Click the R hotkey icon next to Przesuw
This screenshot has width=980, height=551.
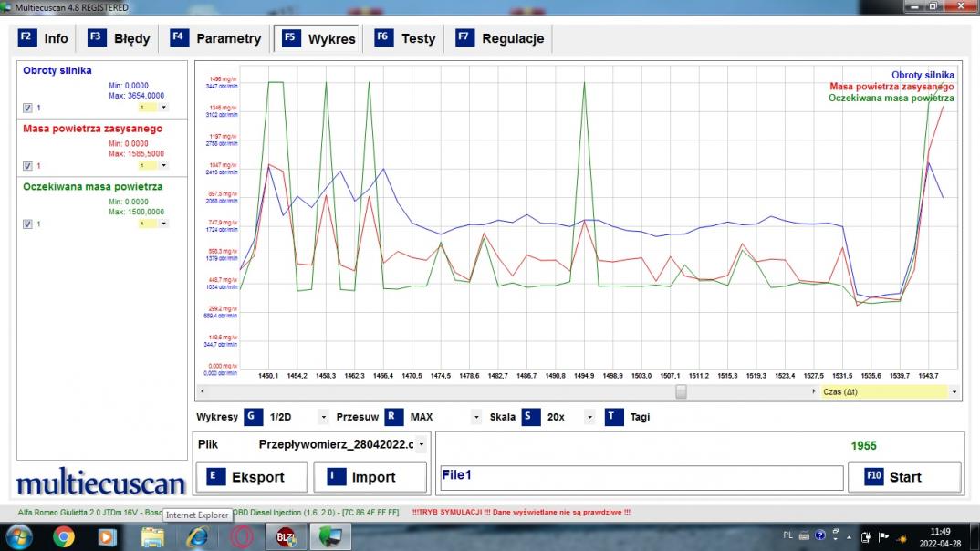pos(393,417)
